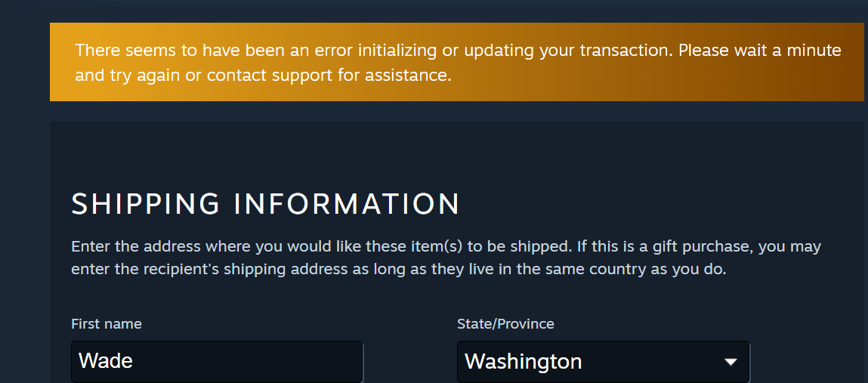Image resolution: width=868 pixels, height=383 pixels.
Task: Click the word INFORMATION in the heading
Action: 347,204
